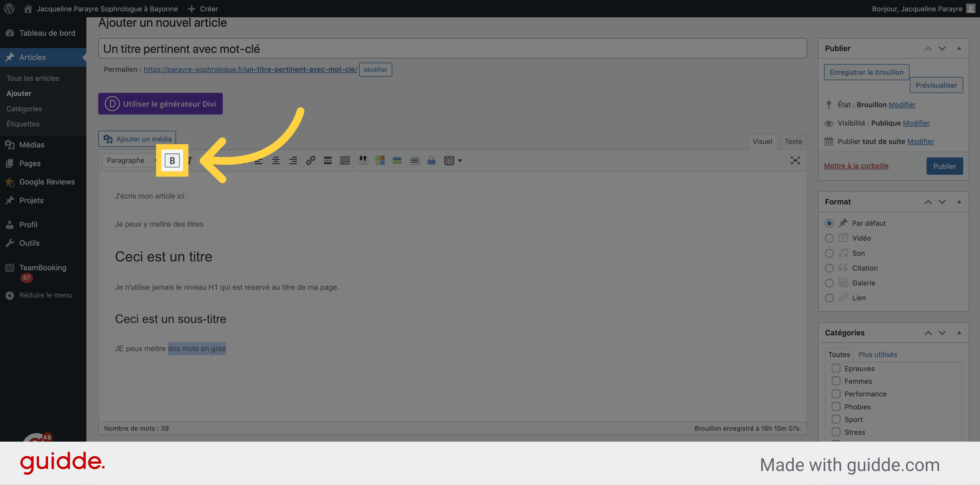Click Enregistrer le brouillon button
980x485 pixels.
click(x=866, y=71)
